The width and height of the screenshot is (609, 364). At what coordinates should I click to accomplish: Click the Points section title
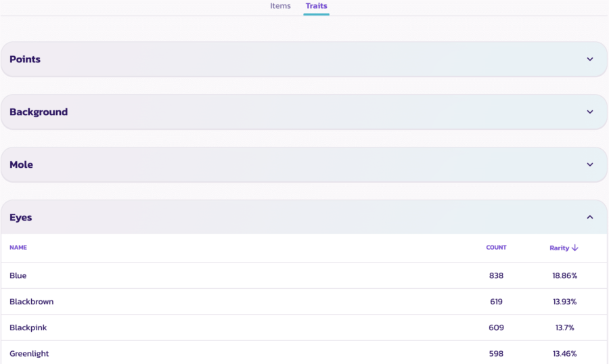tap(25, 60)
